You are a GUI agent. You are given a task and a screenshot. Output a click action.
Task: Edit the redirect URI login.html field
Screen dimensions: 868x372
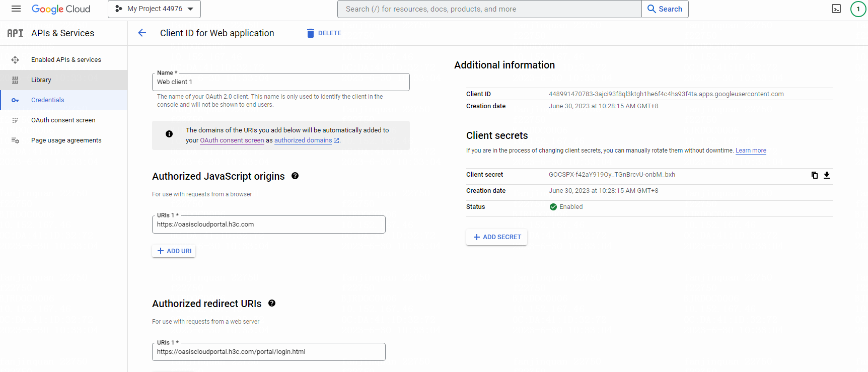[x=269, y=352]
